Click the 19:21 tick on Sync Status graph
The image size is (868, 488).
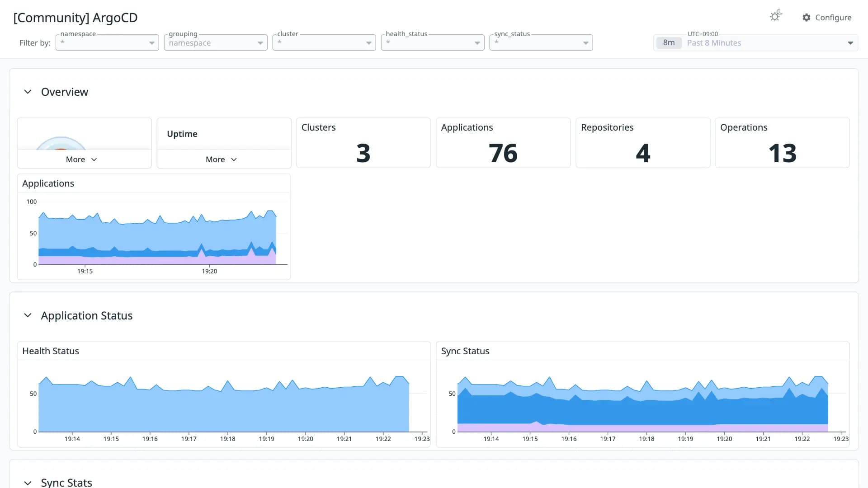click(763, 439)
